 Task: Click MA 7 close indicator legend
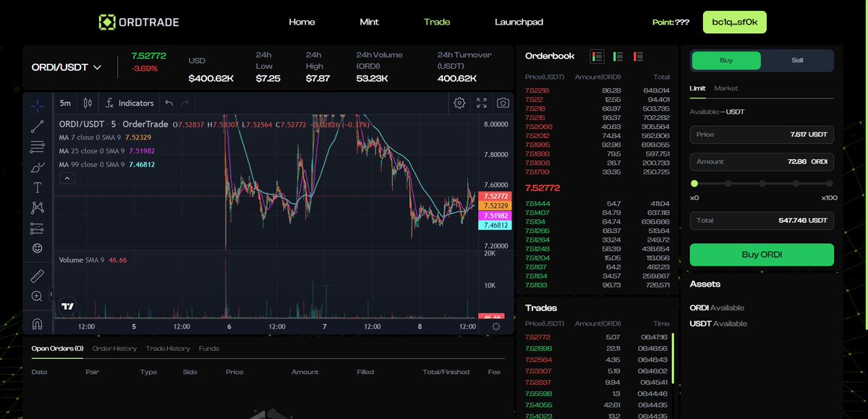pyautogui.click(x=105, y=137)
